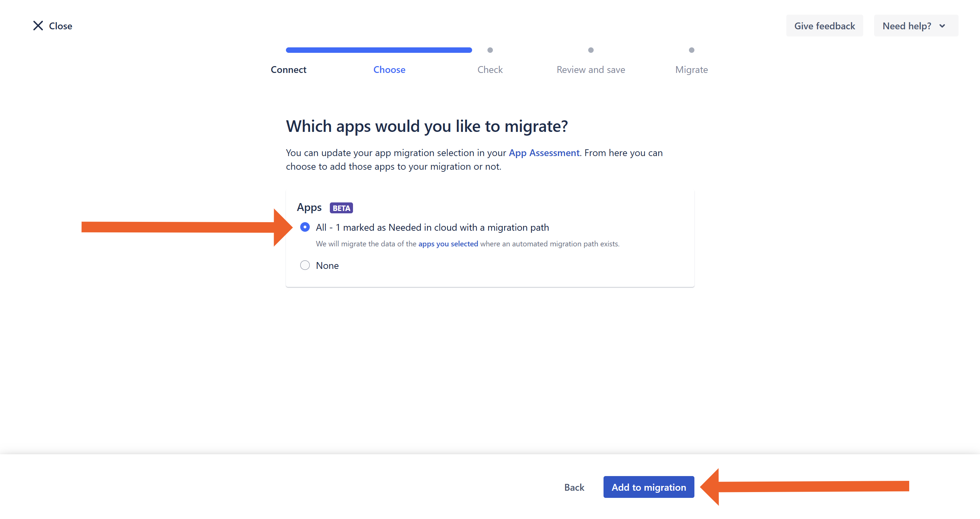This screenshot has height=519, width=980.
Task: Click the dot above the Check step
Action: point(490,50)
